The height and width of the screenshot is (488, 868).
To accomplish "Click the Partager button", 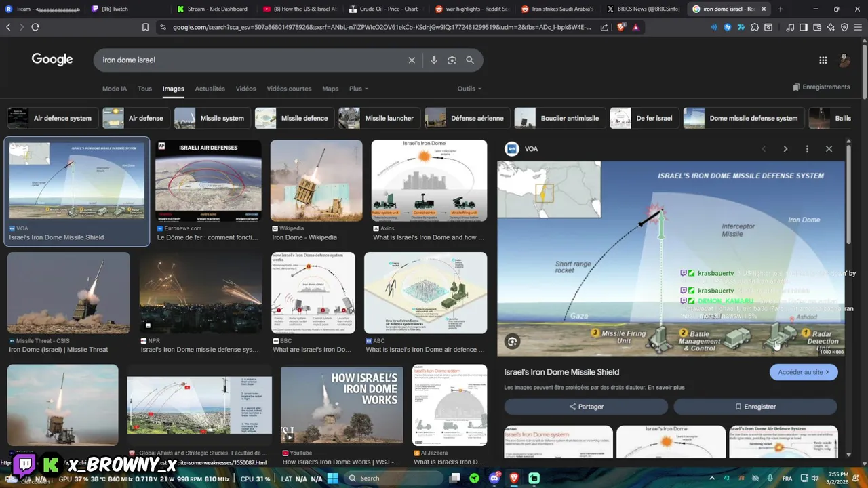I will [x=586, y=407].
